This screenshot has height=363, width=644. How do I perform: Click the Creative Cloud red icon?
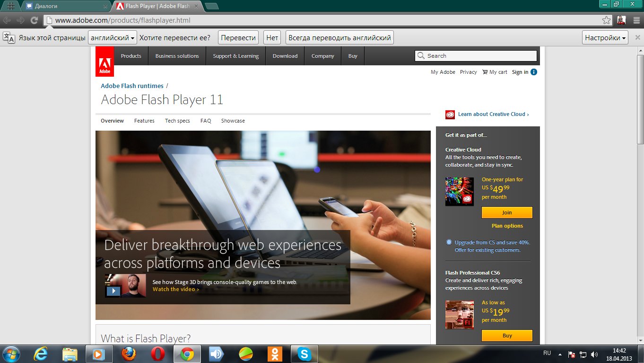tap(450, 115)
